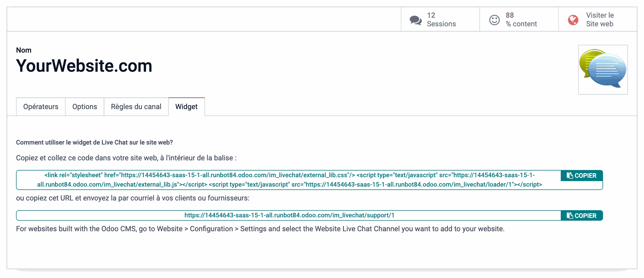Click the red globe website icon
Image resolution: width=644 pixels, height=278 pixels.
coord(573,20)
